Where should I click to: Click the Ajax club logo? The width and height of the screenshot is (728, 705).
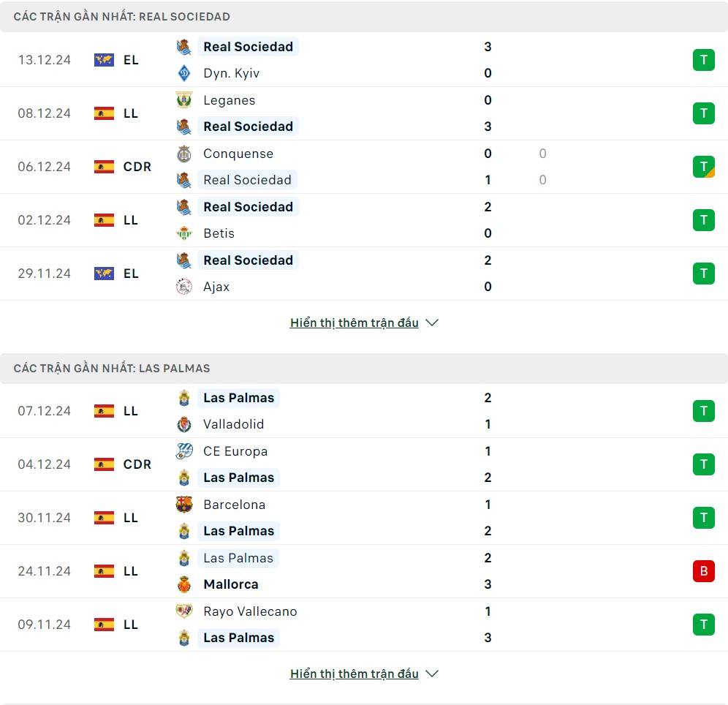(183, 287)
